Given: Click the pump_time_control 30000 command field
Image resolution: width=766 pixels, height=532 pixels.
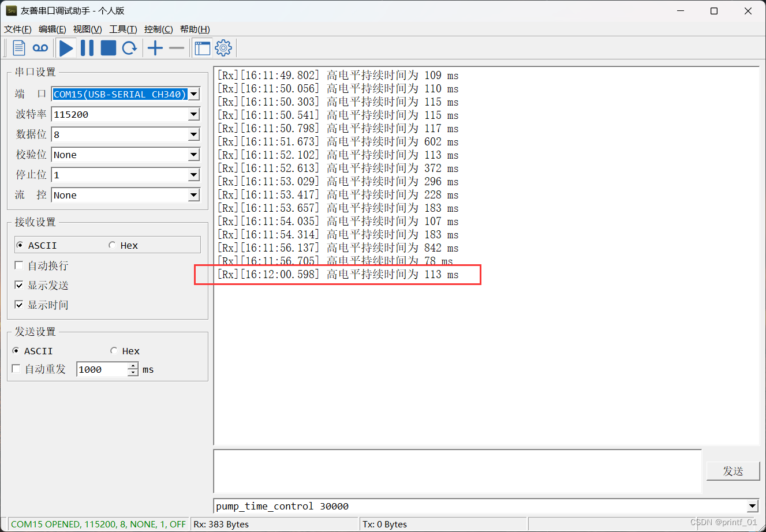Looking at the screenshot, I should [x=480, y=506].
